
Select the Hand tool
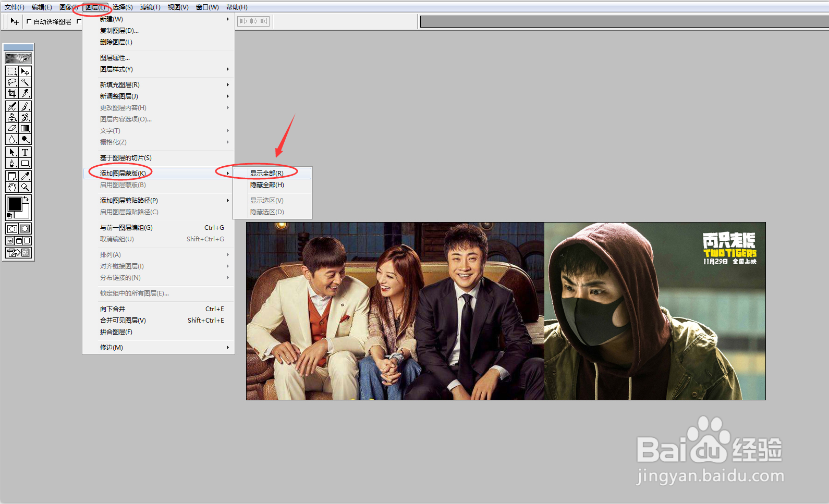point(12,187)
